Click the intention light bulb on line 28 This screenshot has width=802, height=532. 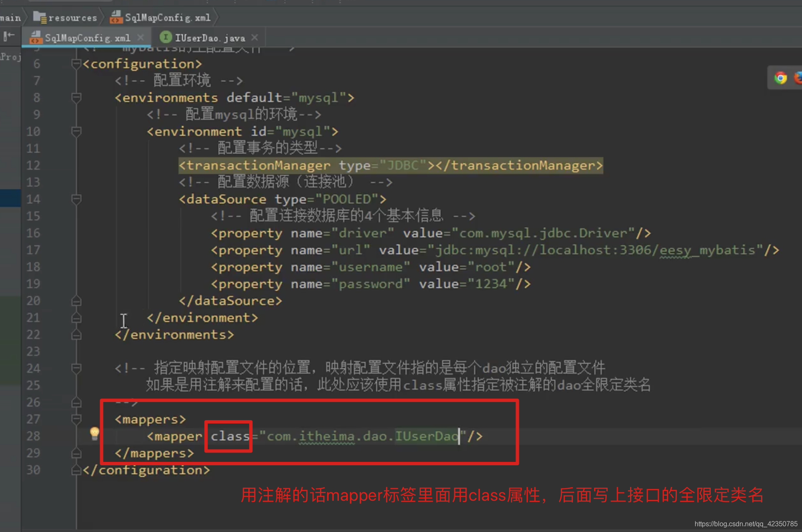click(x=94, y=434)
